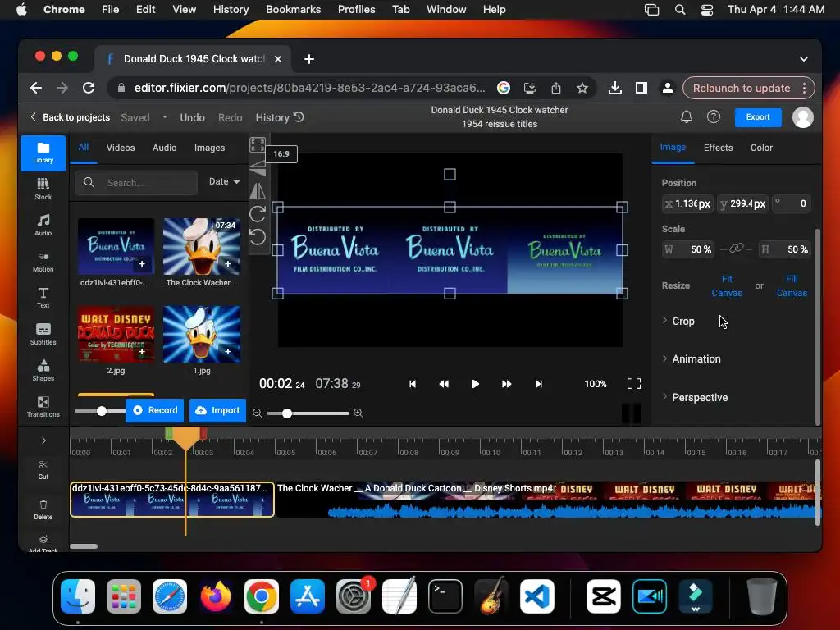This screenshot has width=840, height=630.
Task: Rotate the image clockwise
Action: coord(258,214)
